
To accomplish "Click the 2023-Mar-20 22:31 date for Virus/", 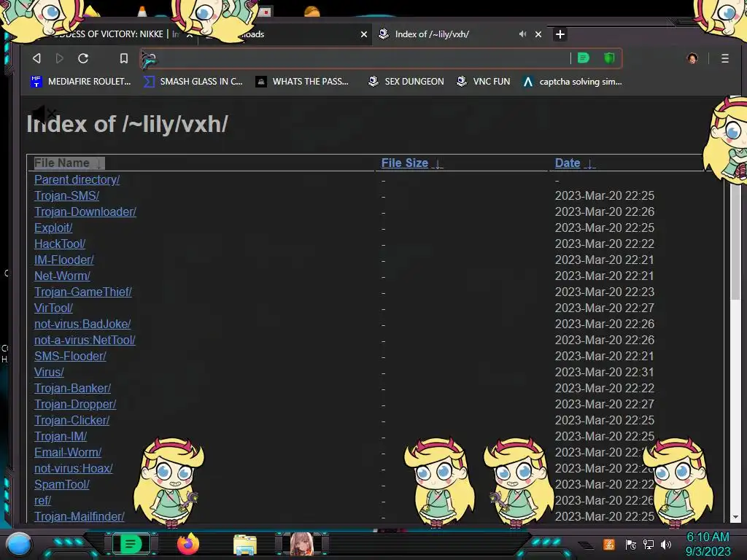I will click(605, 372).
